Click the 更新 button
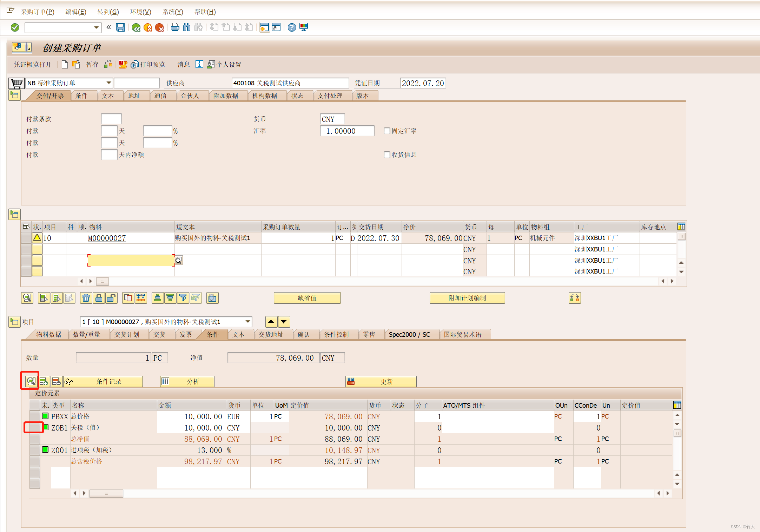Image resolution: width=760 pixels, height=532 pixels. (x=381, y=381)
